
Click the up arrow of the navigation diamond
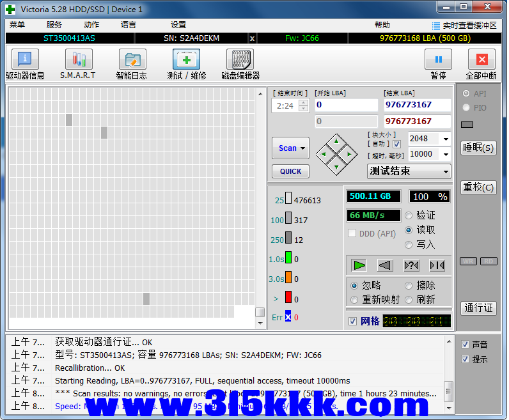click(x=336, y=141)
